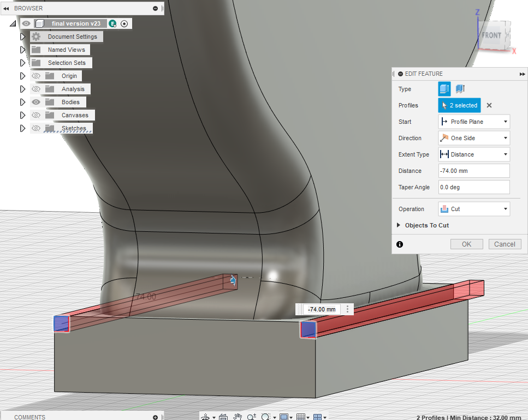
Task: Expand the Bodies folder
Action: pyautogui.click(x=22, y=102)
